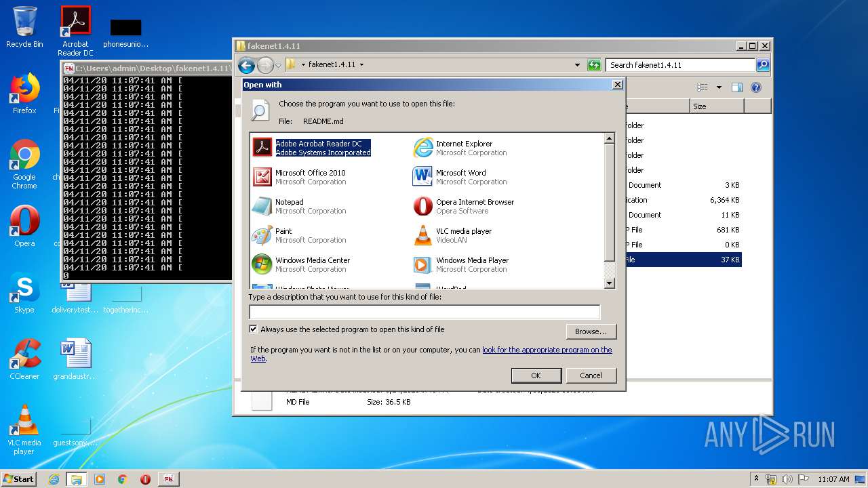The width and height of the screenshot is (868, 488).
Task: Open Opera desktop shortcut
Action: click(x=24, y=226)
